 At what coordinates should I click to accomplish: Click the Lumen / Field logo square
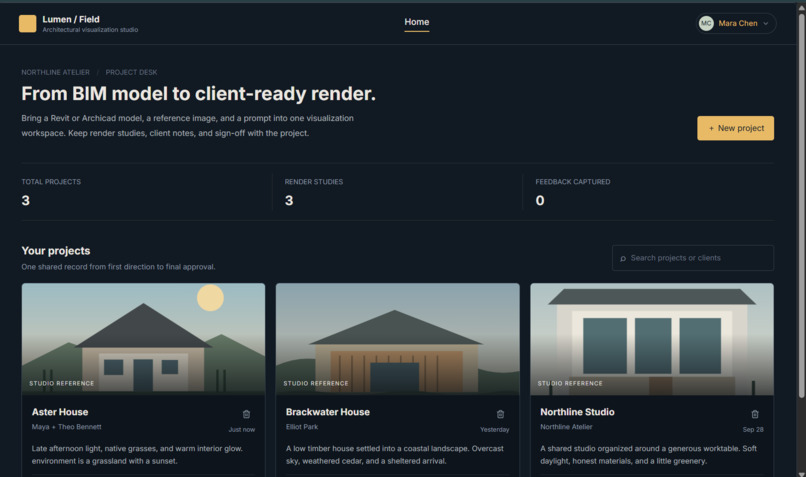28,24
